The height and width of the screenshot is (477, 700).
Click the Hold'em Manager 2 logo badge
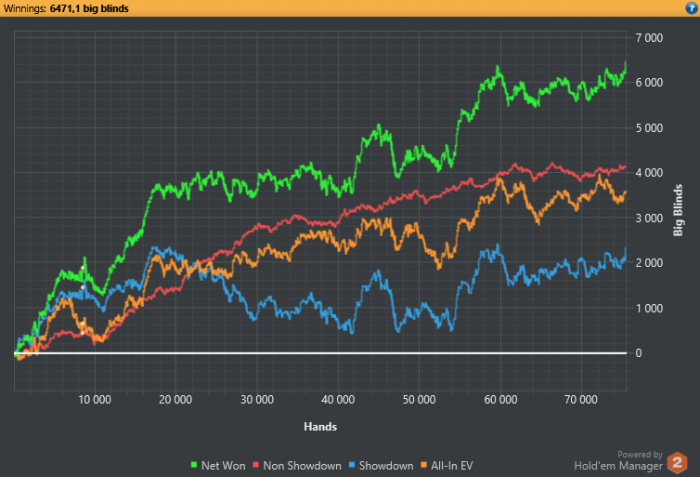pos(677,463)
